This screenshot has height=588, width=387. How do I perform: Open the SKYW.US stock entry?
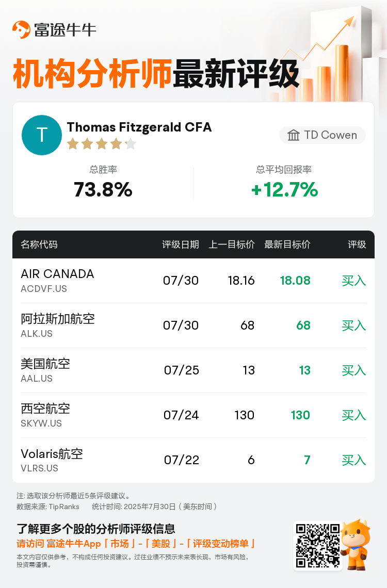[x=193, y=415]
